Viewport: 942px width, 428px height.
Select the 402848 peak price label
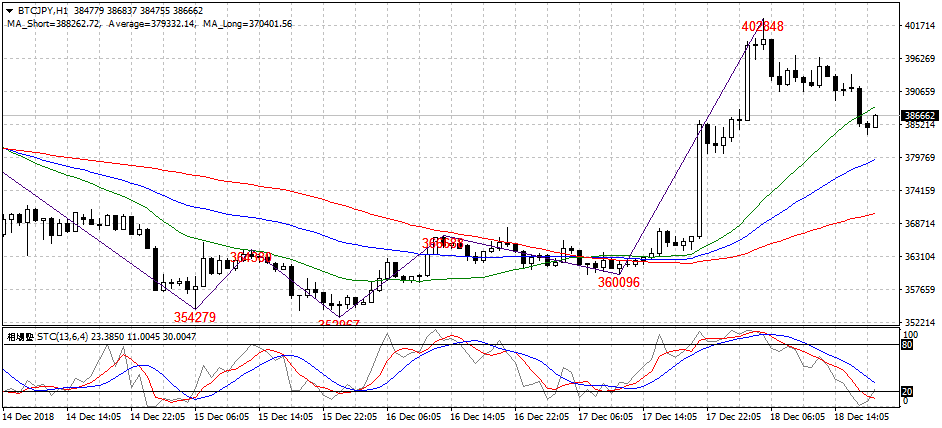pos(762,26)
